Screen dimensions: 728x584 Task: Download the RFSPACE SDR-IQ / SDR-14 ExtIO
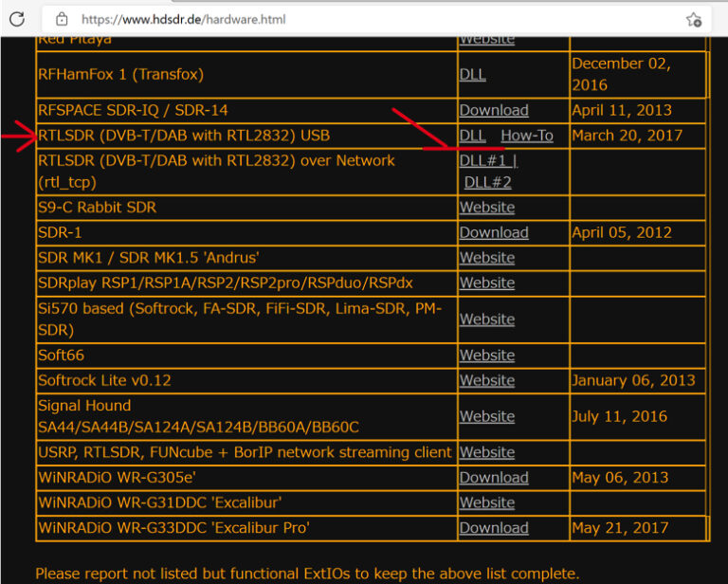click(493, 111)
